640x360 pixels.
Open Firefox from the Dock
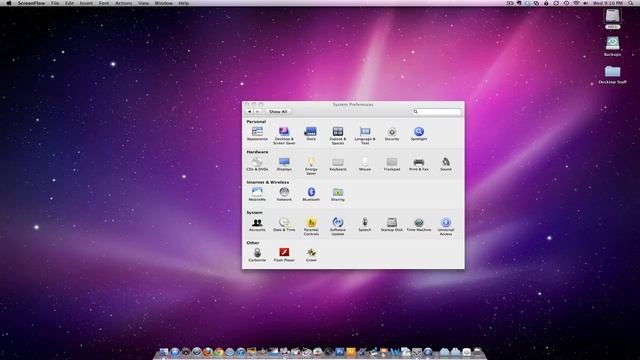coord(208,352)
